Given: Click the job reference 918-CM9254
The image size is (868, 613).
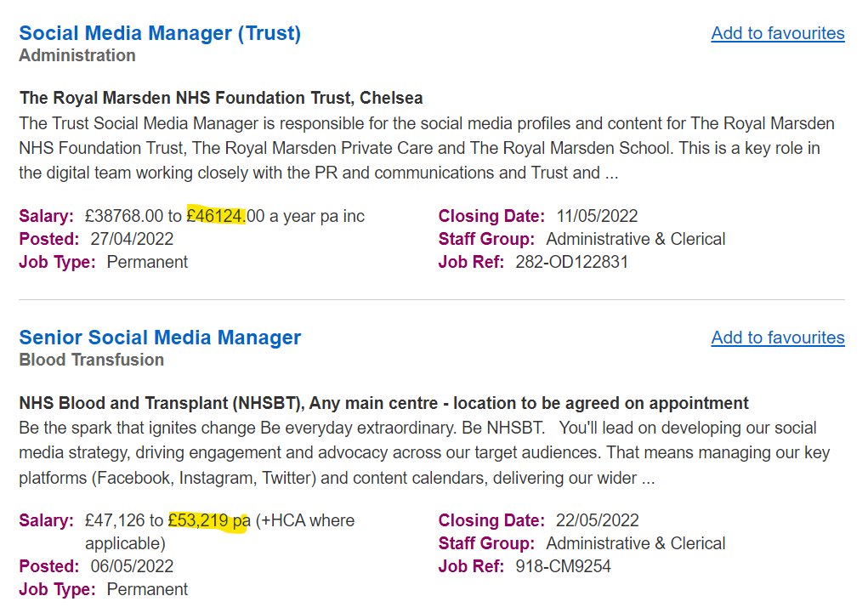Looking at the screenshot, I should [x=563, y=565].
